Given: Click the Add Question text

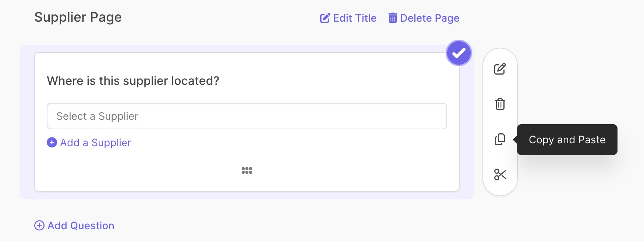Looking at the screenshot, I should (81, 226).
